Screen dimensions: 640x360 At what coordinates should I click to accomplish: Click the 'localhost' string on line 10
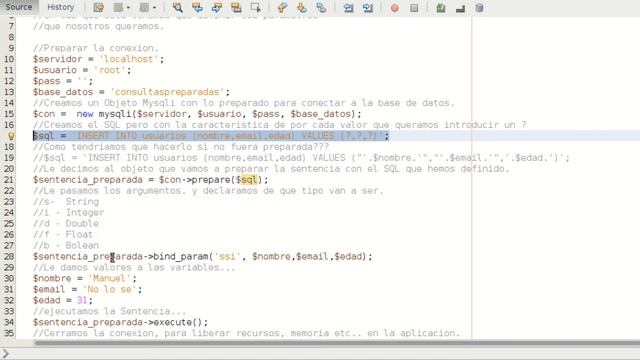[129, 59]
